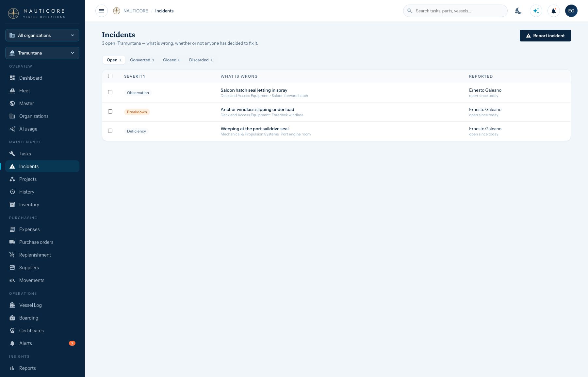Open Master globe icon in sidebar

point(12,103)
